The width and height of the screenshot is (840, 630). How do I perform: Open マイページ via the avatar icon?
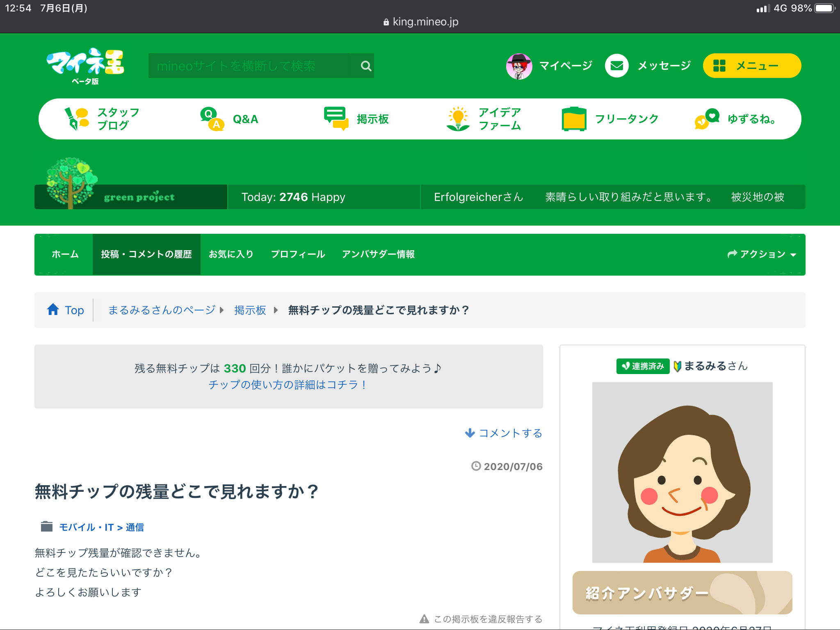(x=519, y=66)
